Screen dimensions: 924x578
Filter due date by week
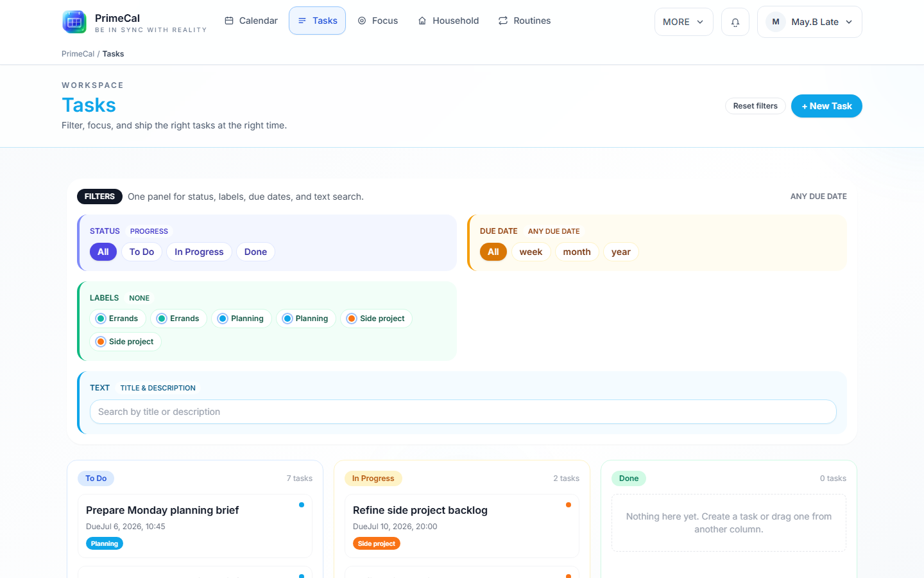coord(531,252)
